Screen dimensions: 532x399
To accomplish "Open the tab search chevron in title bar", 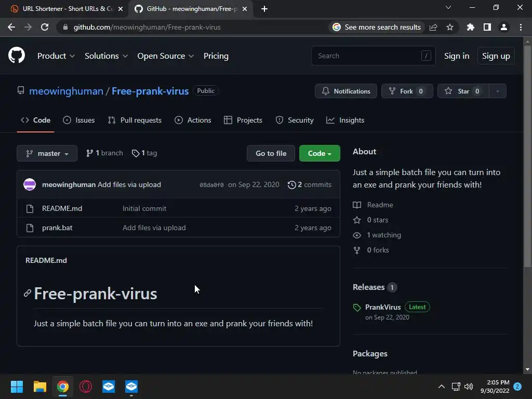I will [448, 7].
